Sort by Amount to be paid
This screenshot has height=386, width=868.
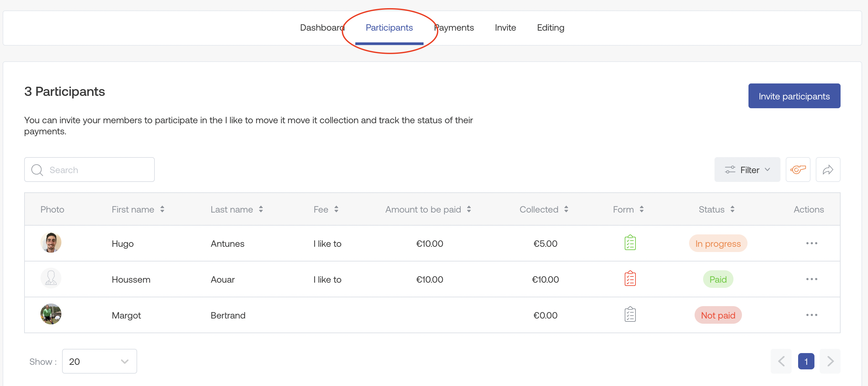(469, 209)
